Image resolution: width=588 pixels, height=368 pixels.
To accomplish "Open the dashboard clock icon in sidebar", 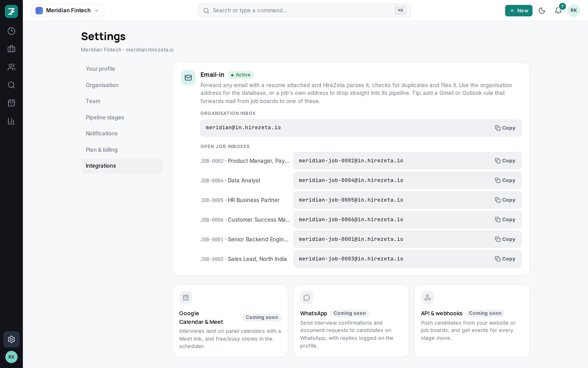I will (11, 31).
